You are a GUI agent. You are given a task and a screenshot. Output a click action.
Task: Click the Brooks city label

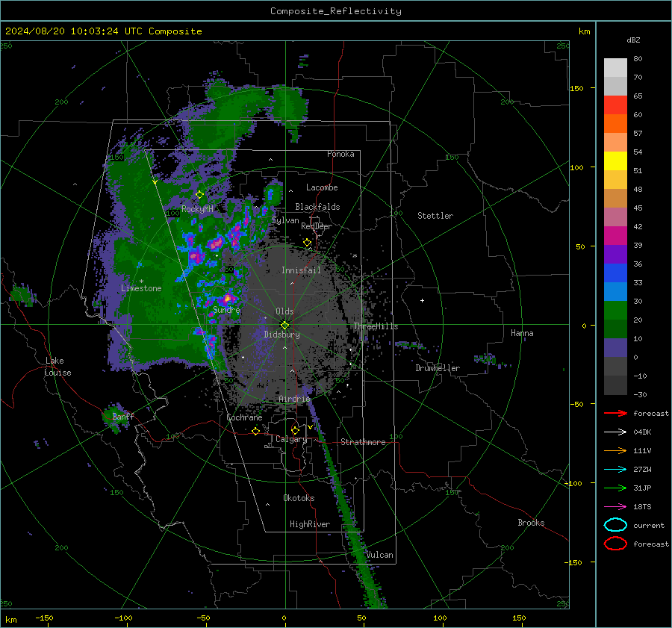pyautogui.click(x=531, y=523)
